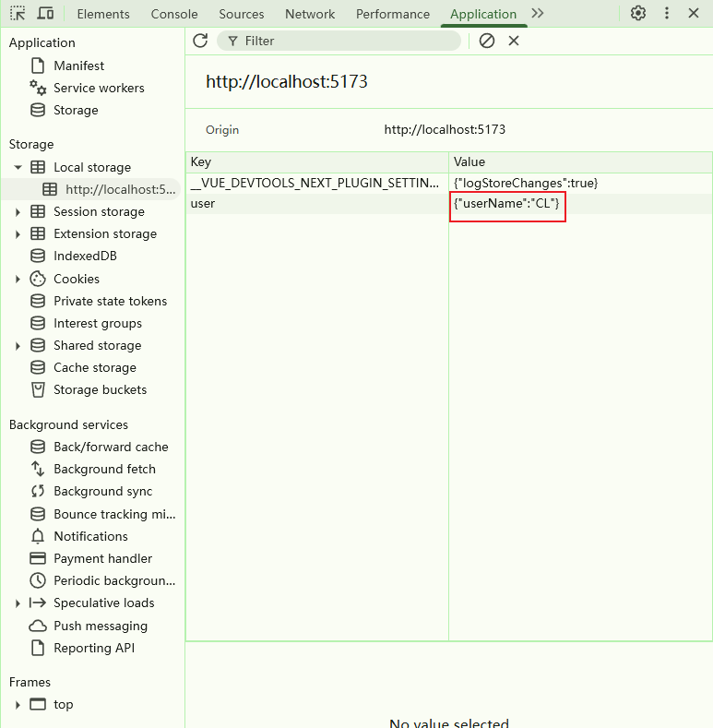The width and height of the screenshot is (713, 728).
Task: Show more tabs via double chevron
Action: click(x=538, y=13)
